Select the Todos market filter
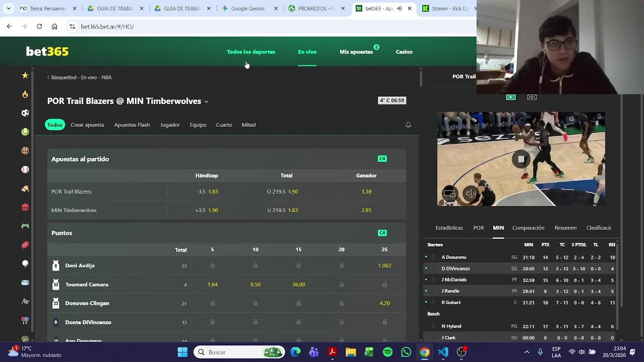The height and width of the screenshot is (362, 644). point(55,125)
